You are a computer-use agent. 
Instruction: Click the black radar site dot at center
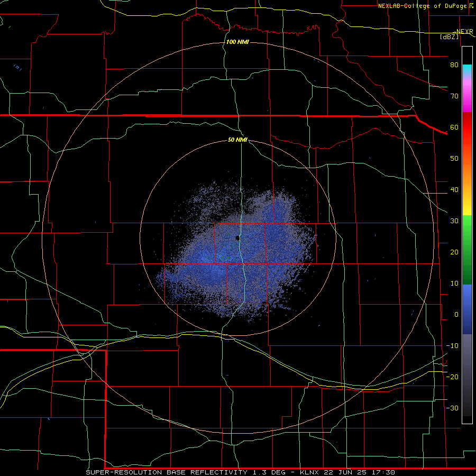coord(237,238)
